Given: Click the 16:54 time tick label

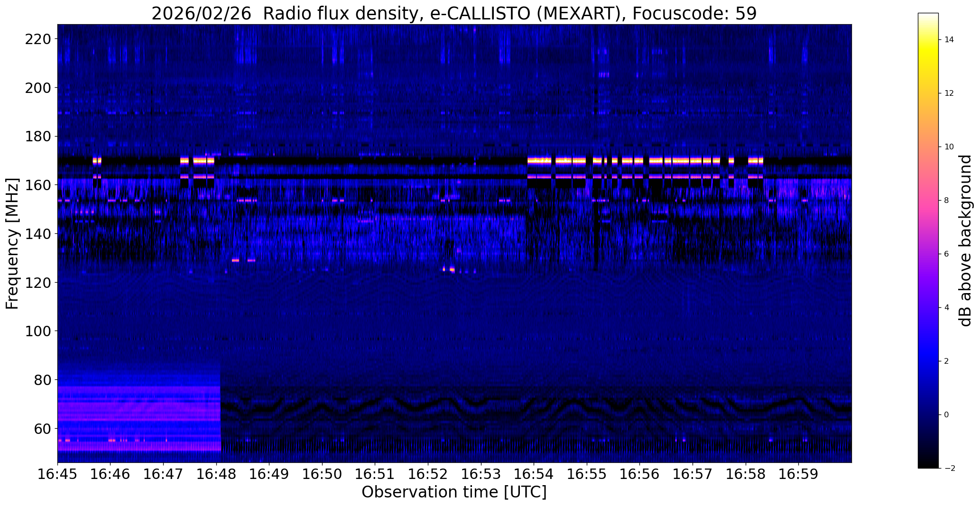Looking at the screenshot, I should point(534,474).
